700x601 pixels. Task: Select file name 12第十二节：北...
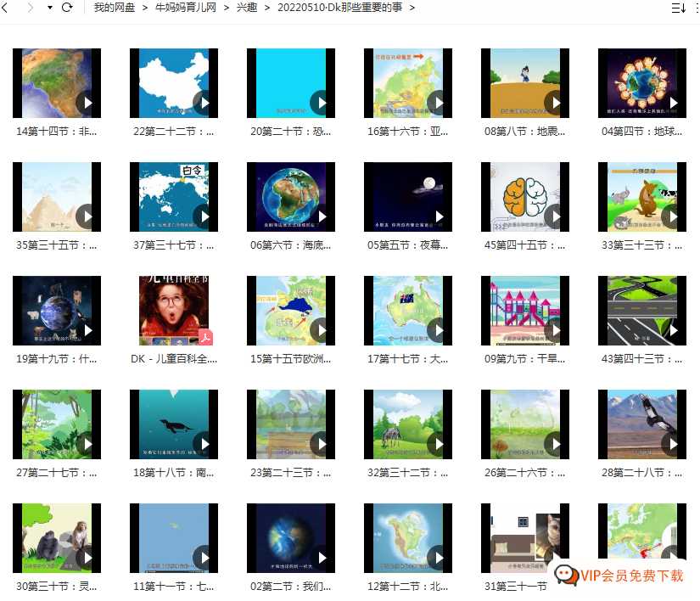(407, 587)
